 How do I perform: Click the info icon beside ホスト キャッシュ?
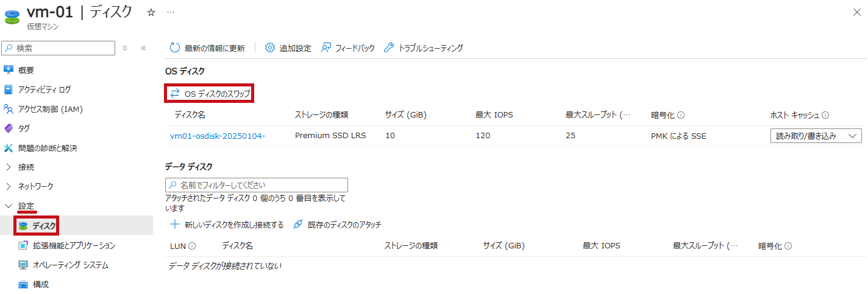click(x=825, y=115)
